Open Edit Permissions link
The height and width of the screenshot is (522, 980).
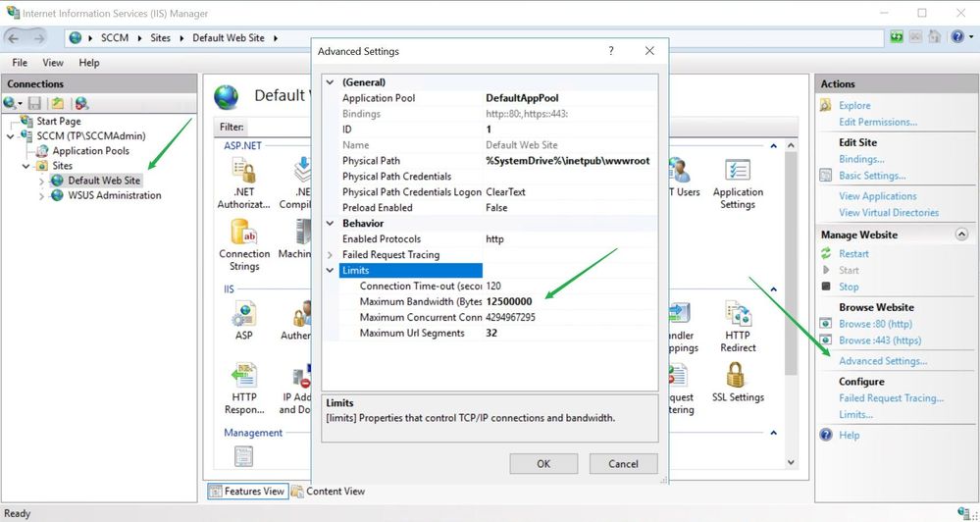878,122
